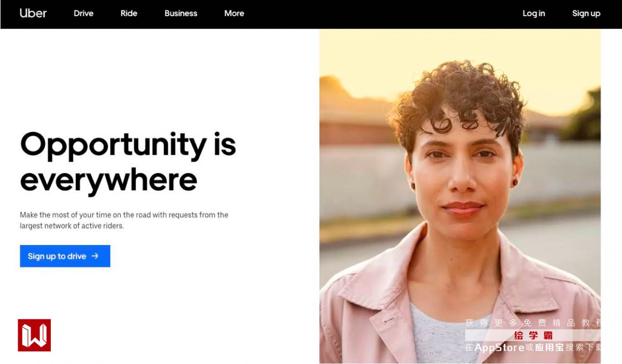
Task: Click the word 'everywhere' in the headline
Action: click(108, 180)
